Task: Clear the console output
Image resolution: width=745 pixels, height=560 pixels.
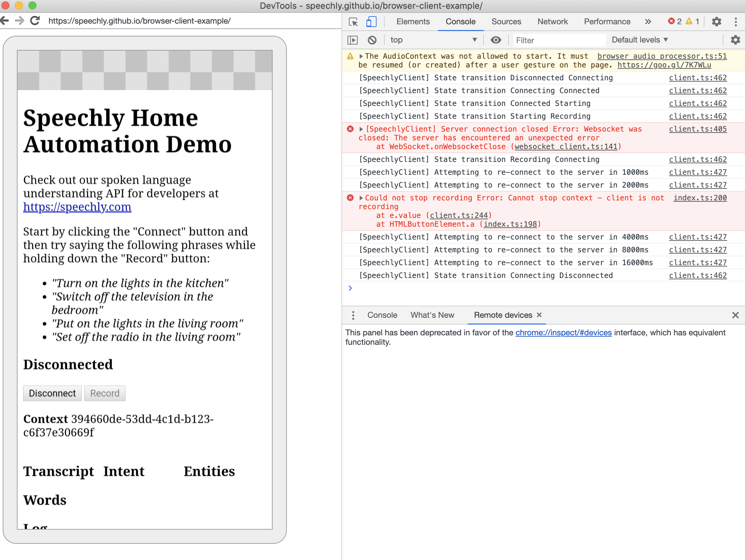Action: coord(373,40)
